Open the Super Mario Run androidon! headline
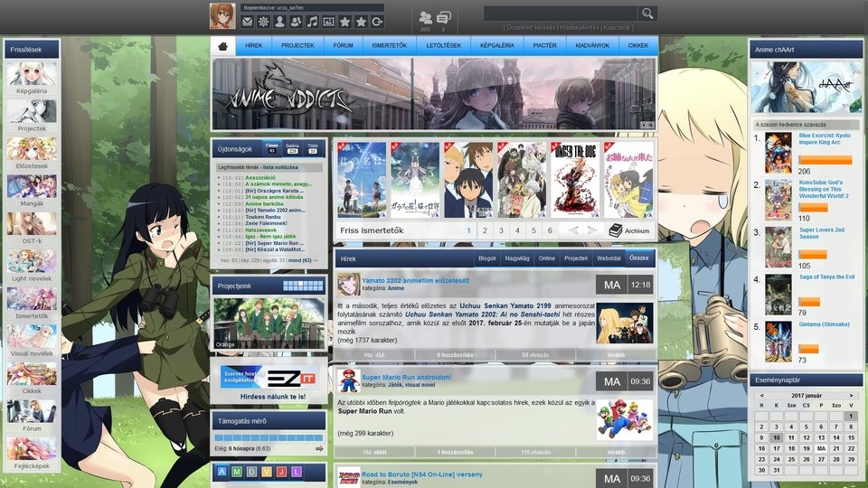Screen dimensions: 868x488 (406, 377)
